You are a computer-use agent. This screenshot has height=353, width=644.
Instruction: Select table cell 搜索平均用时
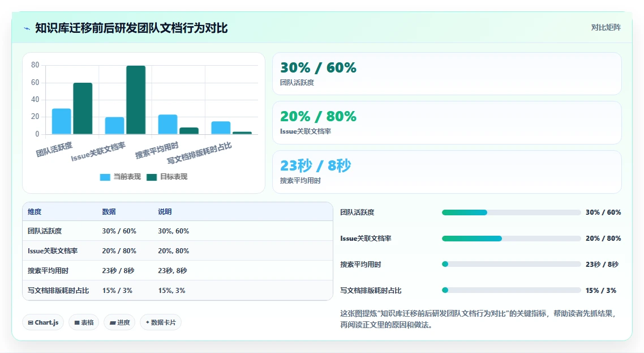(x=48, y=271)
